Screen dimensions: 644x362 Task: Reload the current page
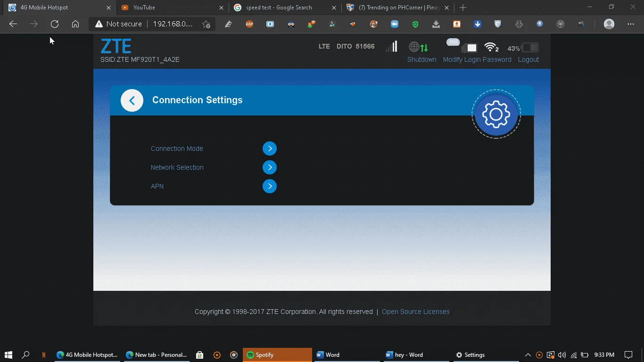[x=55, y=24]
